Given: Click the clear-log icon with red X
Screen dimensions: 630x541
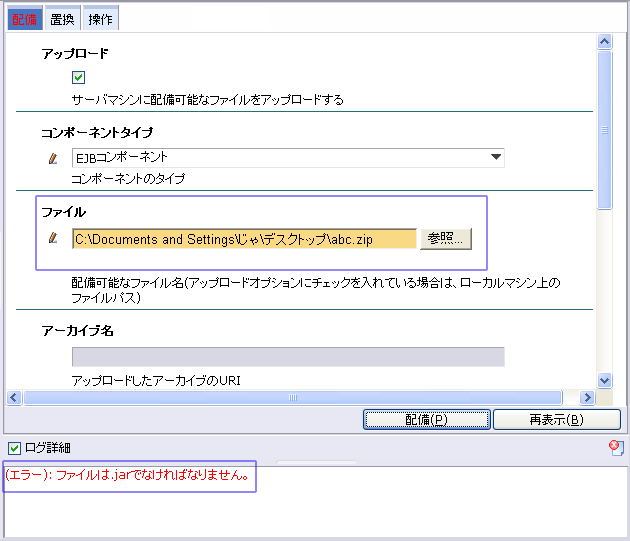Looking at the screenshot, I should (616, 448).
